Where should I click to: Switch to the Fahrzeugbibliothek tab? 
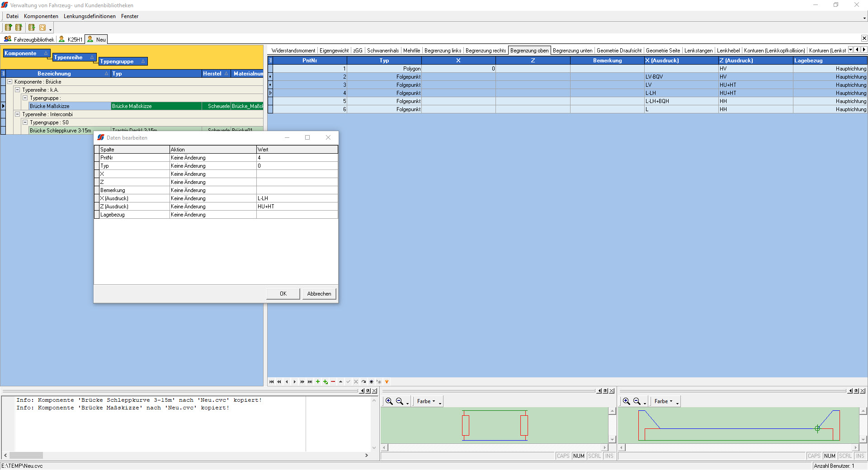click(29, 39)
